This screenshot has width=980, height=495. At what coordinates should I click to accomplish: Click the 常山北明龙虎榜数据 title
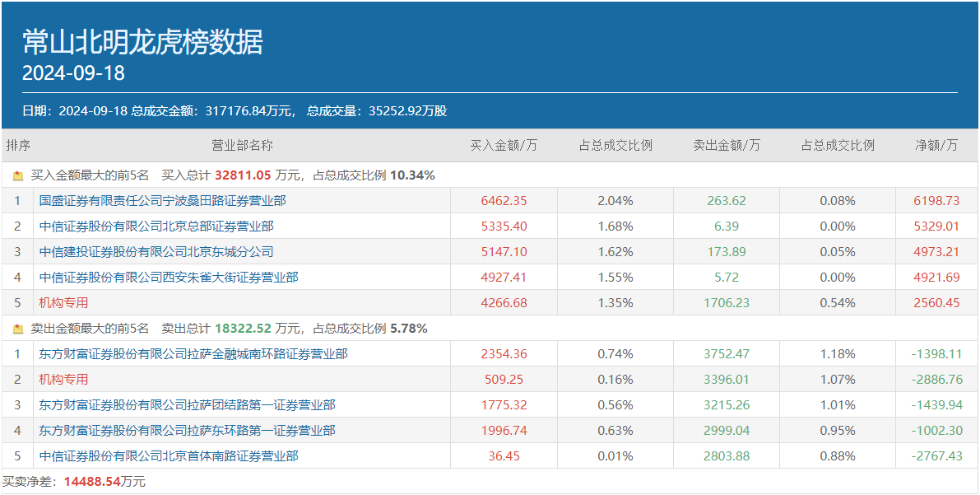(142, 42)
